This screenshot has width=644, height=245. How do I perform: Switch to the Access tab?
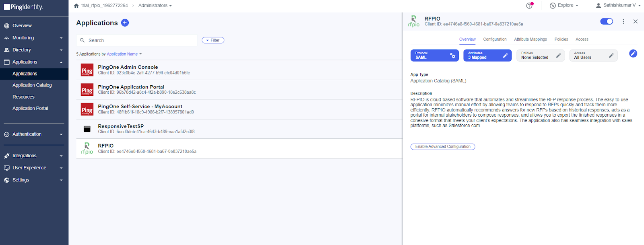coord(582,39)
